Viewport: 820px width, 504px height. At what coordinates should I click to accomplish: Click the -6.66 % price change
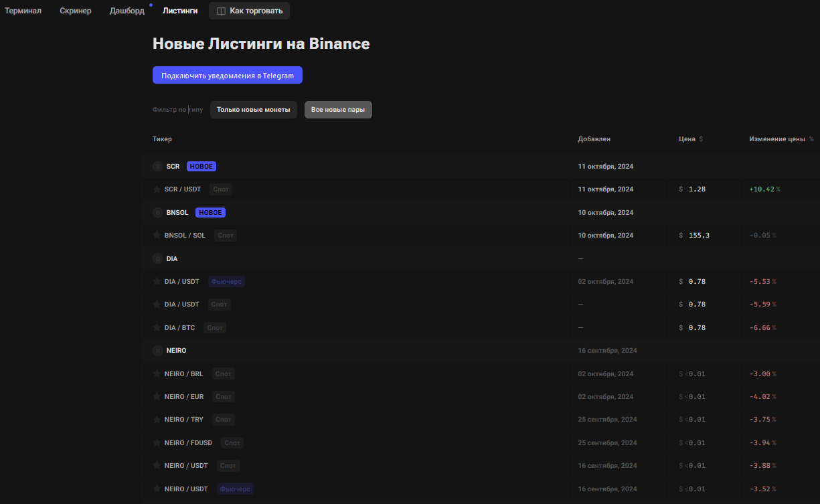point(763,328)
